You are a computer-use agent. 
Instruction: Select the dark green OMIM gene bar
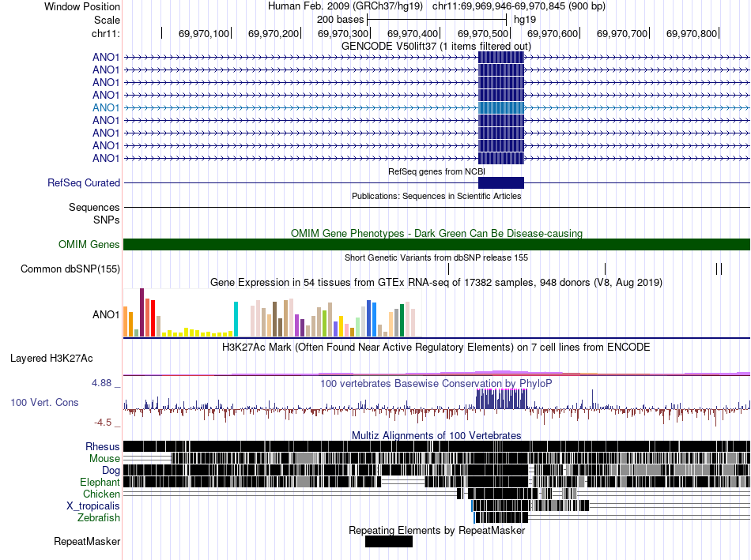point(436,245)
